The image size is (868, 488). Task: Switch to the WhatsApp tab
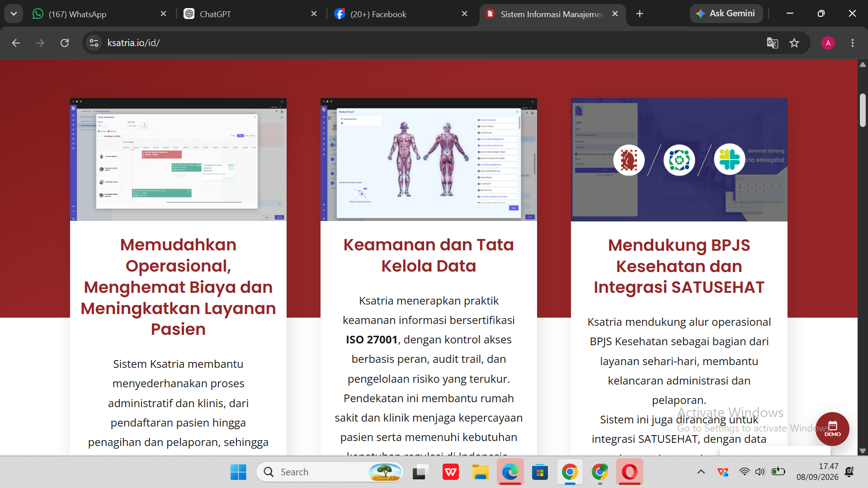click(x=99, y=14)
